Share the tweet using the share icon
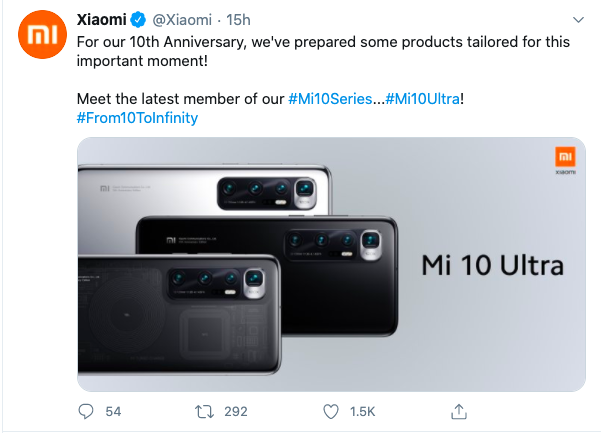This screenshot has height=433, width=601. (459, 411)
